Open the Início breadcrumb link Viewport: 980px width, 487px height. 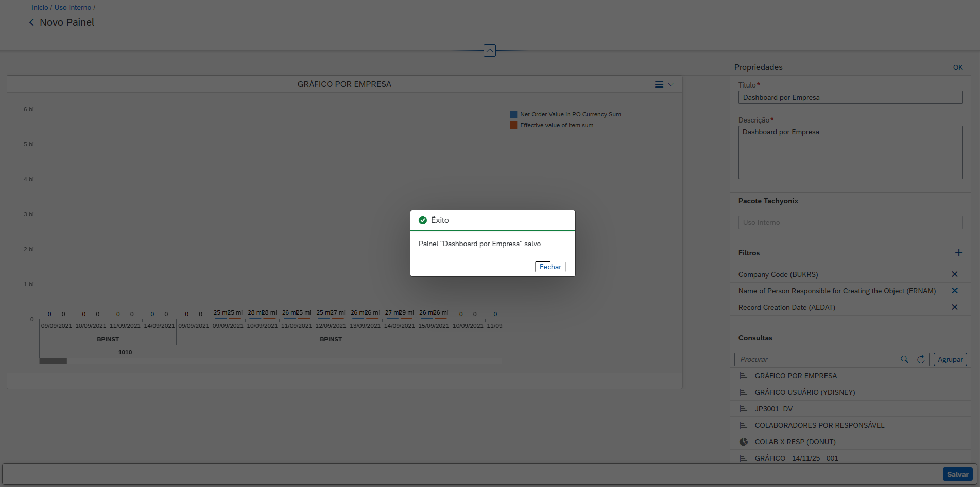tap(40, 7)
